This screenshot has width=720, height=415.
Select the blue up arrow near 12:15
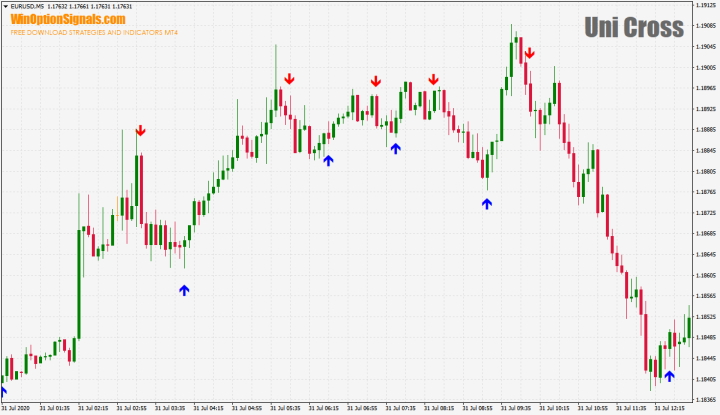pos(670,377)
